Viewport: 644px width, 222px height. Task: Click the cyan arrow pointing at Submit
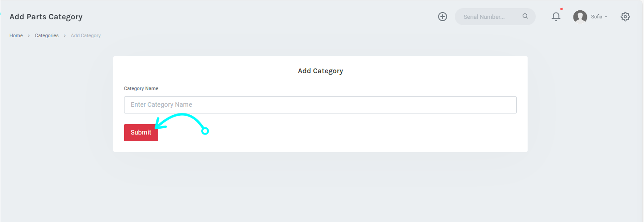182,123
